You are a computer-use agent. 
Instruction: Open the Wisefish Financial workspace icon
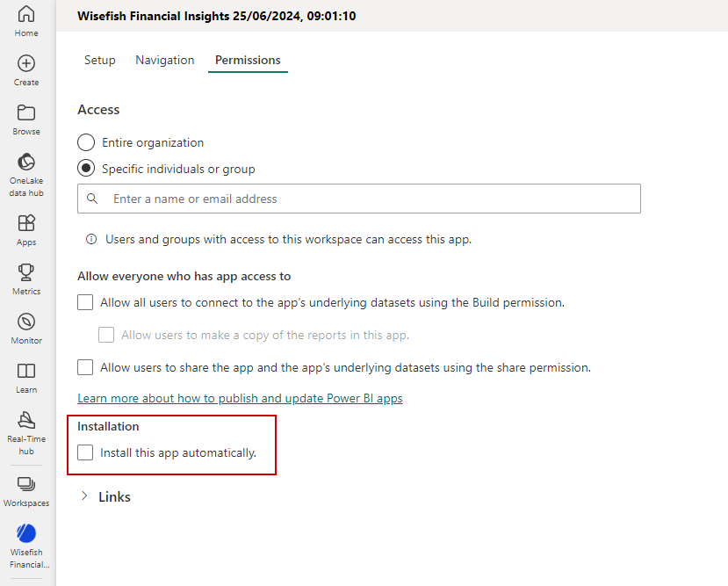tap(26, 533)
